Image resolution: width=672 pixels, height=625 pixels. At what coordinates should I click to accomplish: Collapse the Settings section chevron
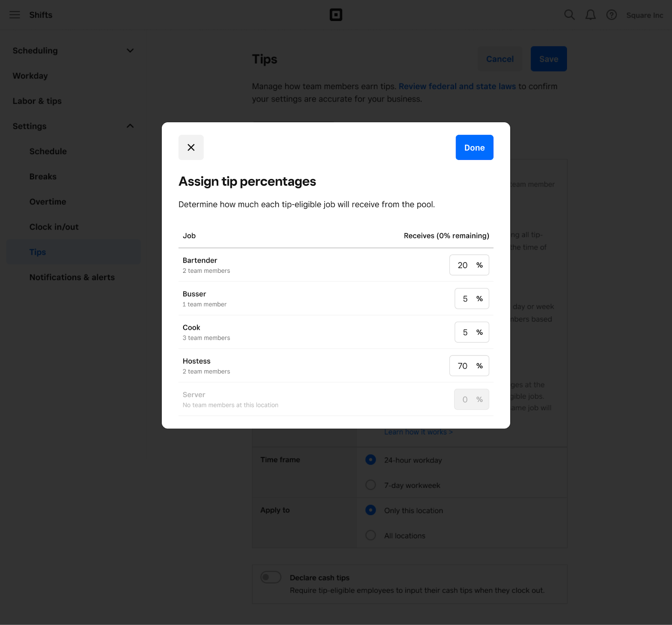click(x=130, y=126)
